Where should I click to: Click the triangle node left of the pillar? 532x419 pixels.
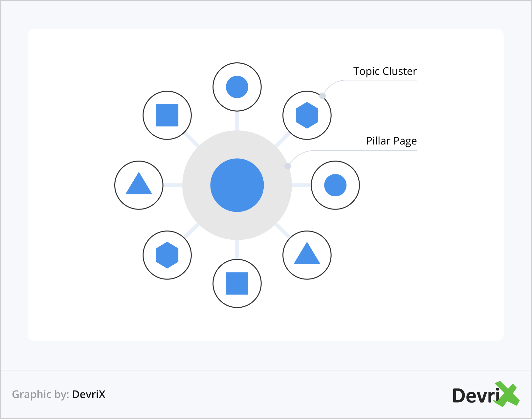139,185
